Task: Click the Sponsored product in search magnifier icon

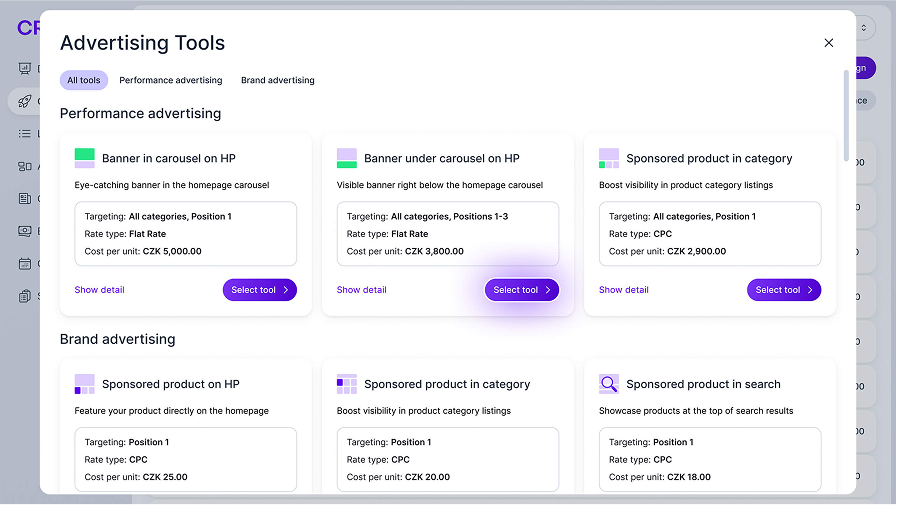Action: click(608, 384)
